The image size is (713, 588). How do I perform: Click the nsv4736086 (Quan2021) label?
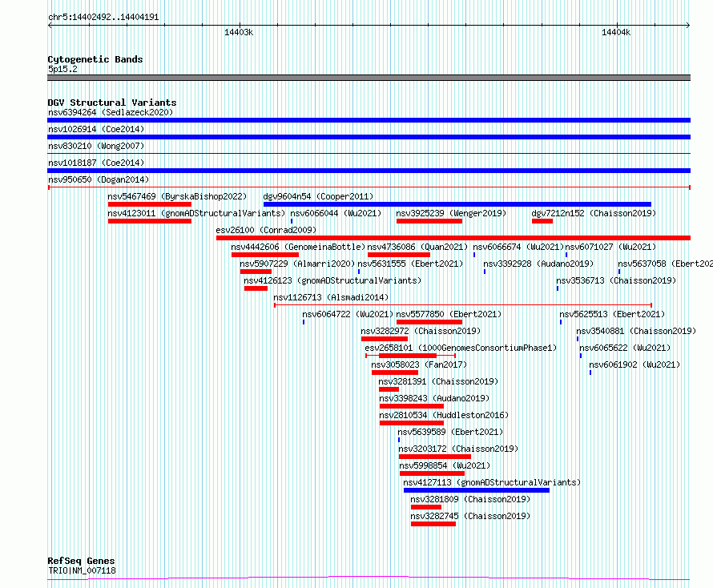(417, 247)
